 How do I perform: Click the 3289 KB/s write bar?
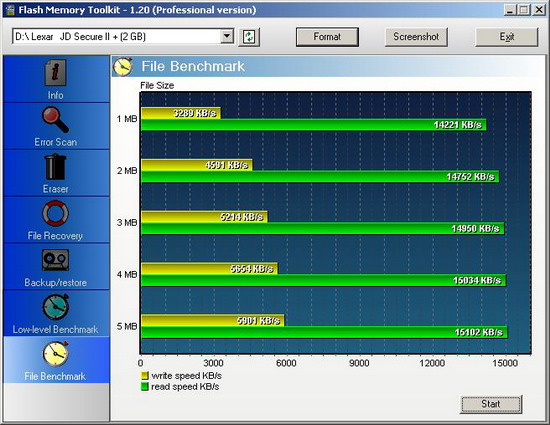click(181, 113)
